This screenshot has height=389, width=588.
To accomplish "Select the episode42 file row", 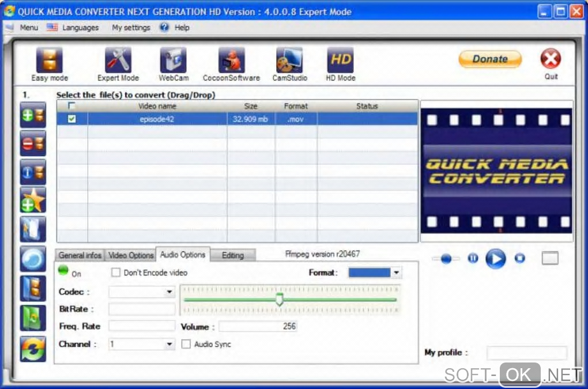I will [x=238, y=119].
